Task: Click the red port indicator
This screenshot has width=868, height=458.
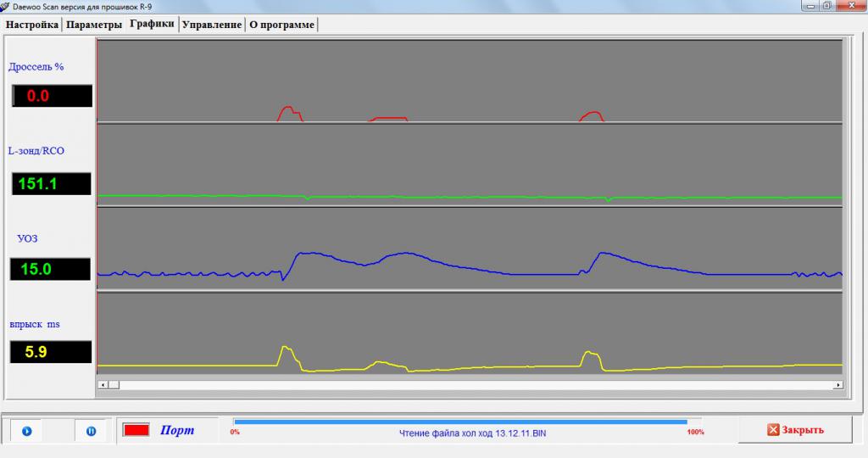Action: (x=136, y=430)
